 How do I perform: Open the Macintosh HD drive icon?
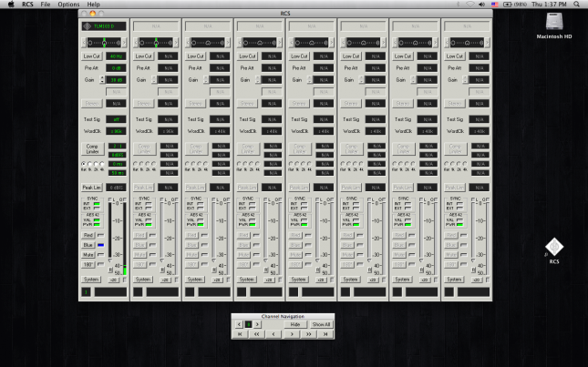point(555,23)
